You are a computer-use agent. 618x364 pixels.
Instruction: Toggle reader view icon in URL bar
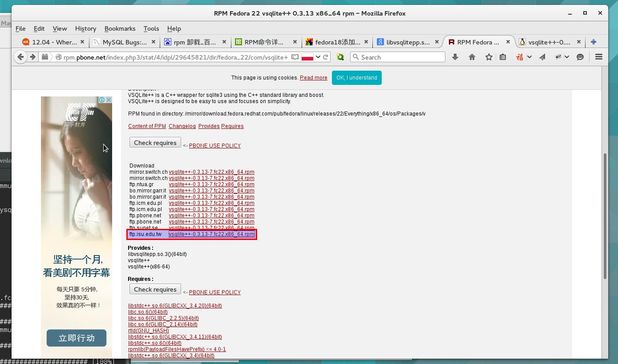point(295,57)
